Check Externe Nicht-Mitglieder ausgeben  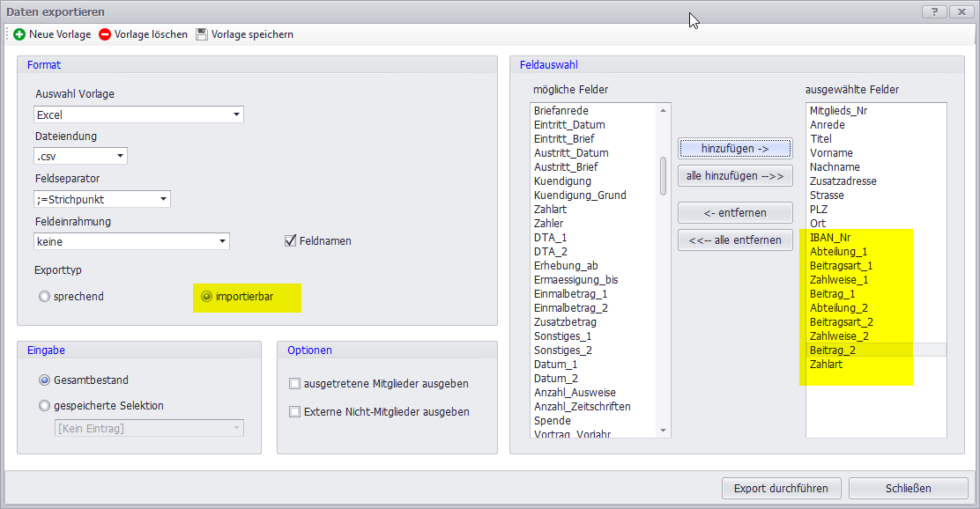[x=295, y=411]
